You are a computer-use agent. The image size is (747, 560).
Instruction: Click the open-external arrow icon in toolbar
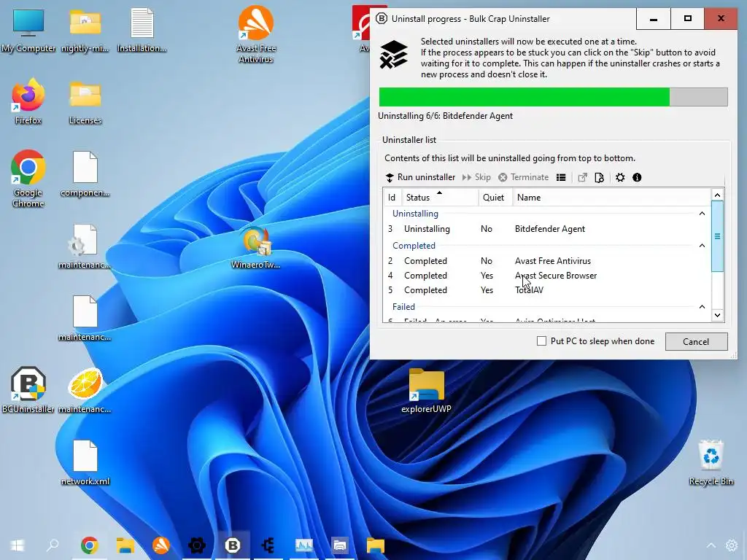[582, 178]
